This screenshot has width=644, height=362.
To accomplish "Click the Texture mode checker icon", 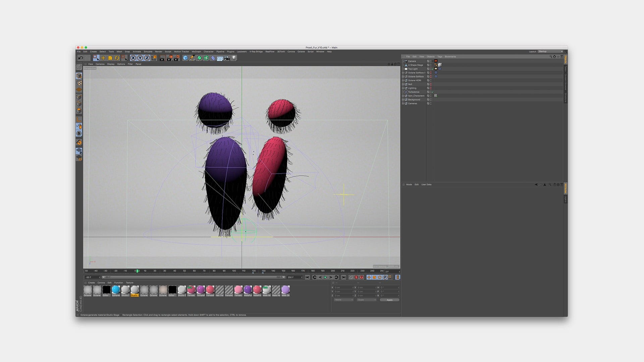I will [79, 83].
